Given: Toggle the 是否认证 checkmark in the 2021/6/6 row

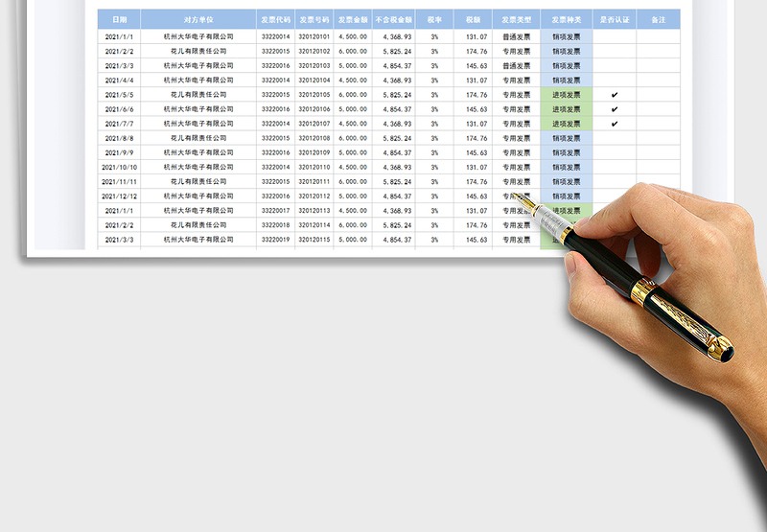Looking at the screenshot, I should click(615, 109).
